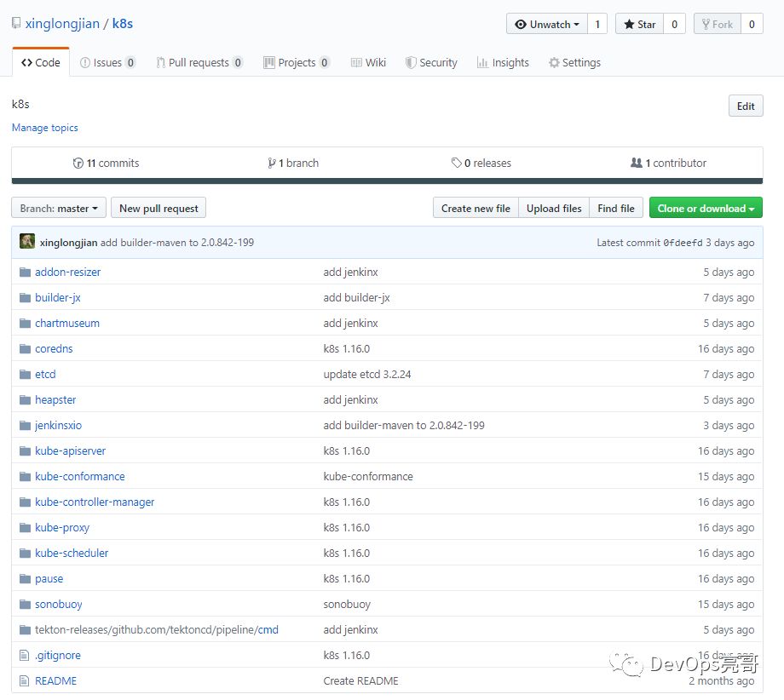Click the language breakdown bar

[x=387, y=181]
